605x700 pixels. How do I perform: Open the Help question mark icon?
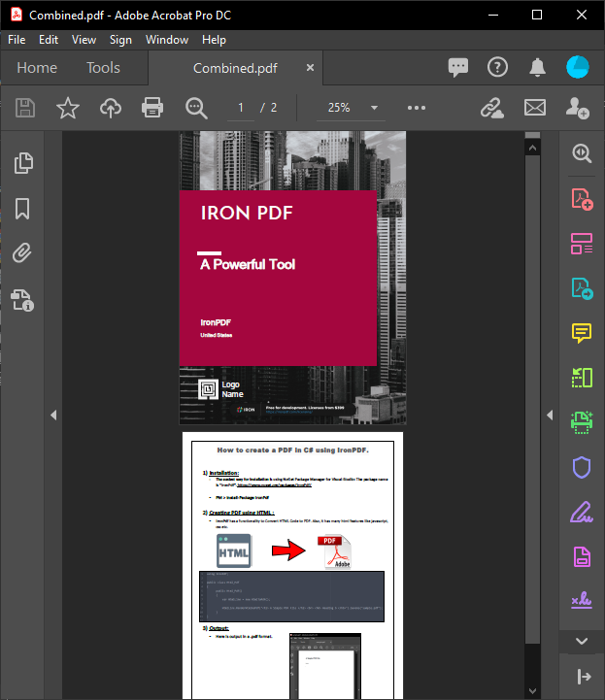point(497,67)
